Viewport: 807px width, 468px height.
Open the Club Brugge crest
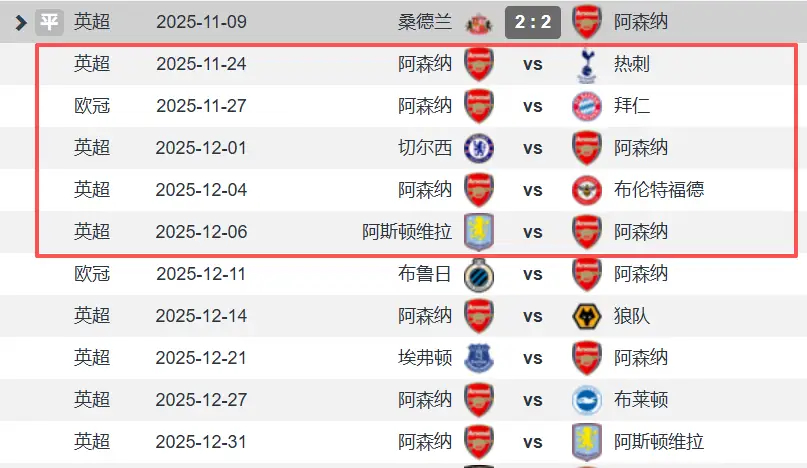479,274
